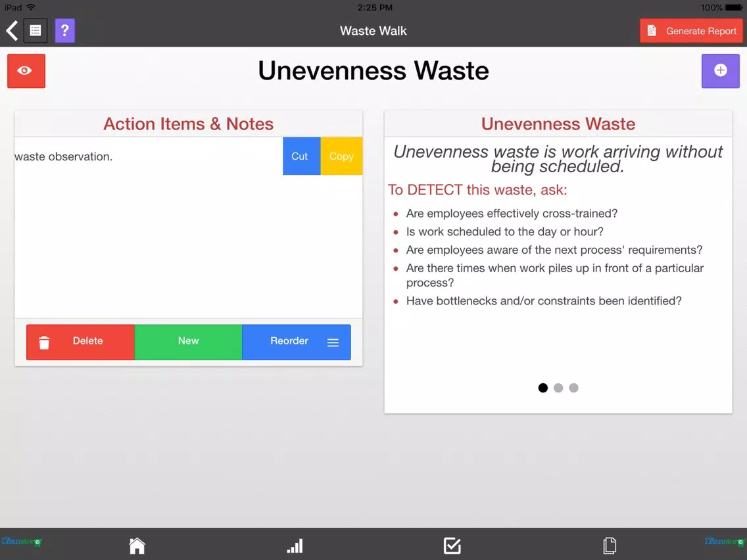This screenshot has height=560, width=747.
Task: Click the Action Items & Notes header
Action: [189, 124]
